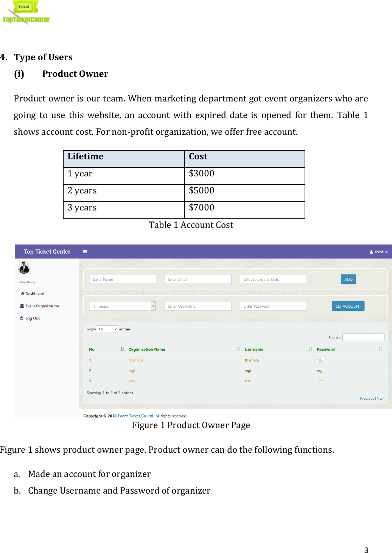Select the Dashboard home icon in sidebar
Viewport: 392px width, 553px height.
(22, 293)
